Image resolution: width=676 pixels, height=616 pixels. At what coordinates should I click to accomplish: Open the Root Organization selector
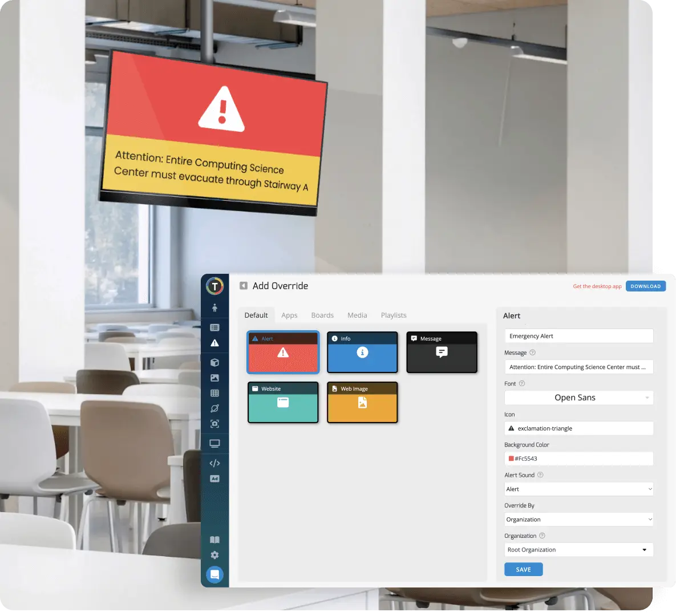(578, 550)
